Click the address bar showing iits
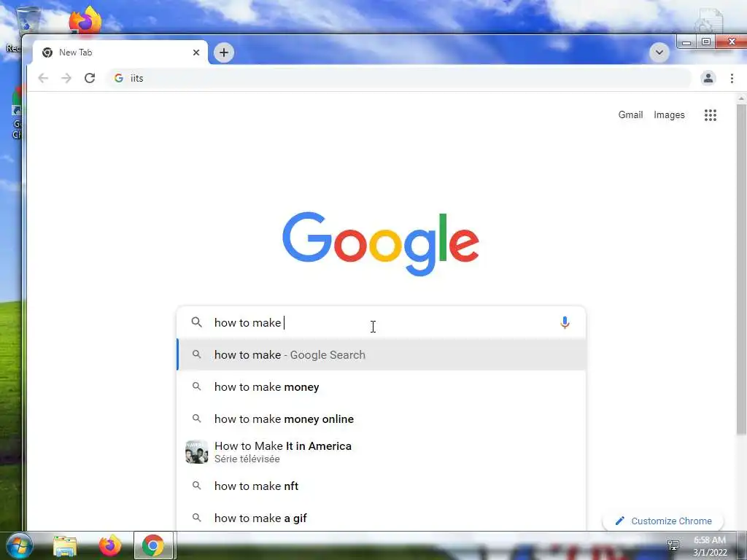 point(400,78)
